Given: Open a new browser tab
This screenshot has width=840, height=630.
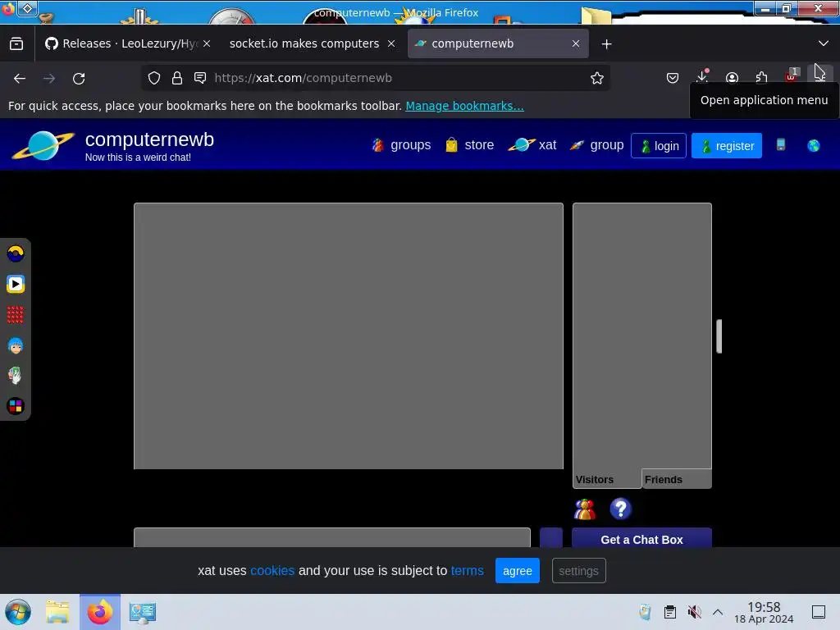Looking at the screenshot, I should click(606, 44).
